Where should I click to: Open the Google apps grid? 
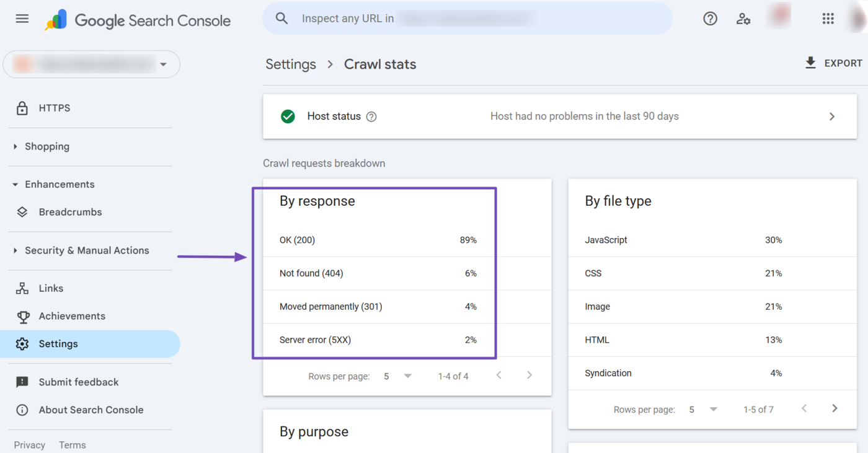pyautogui.click(x=828, y=19)
